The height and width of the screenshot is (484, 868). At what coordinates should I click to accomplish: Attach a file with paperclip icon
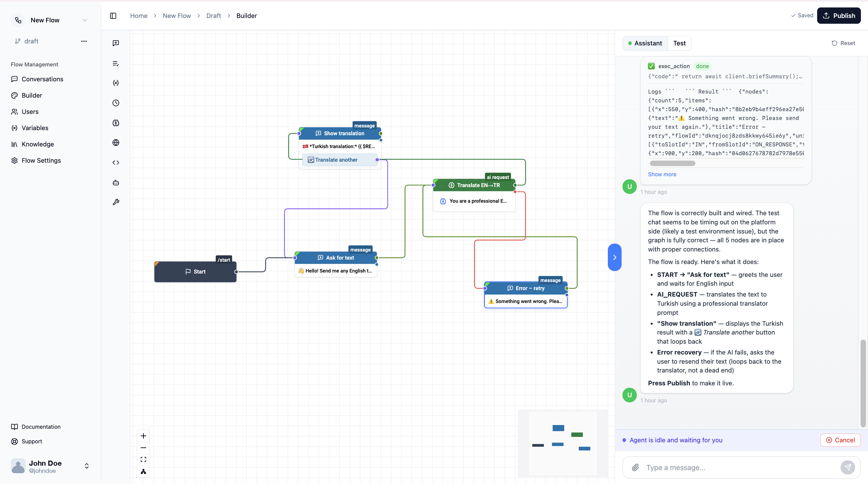pos(635,468)
